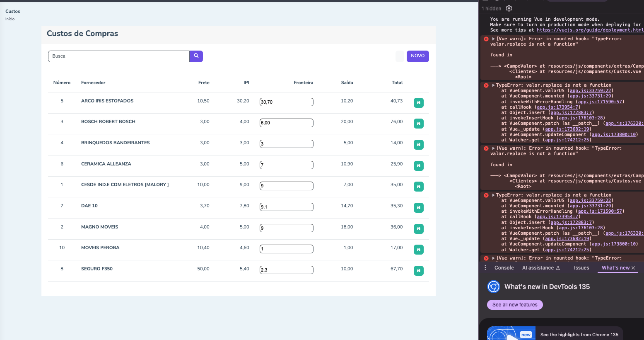The height and width of the screenshot is (340, 644).
Task: Open the Issues drawer tab
Action: click(x=581, y=268)
